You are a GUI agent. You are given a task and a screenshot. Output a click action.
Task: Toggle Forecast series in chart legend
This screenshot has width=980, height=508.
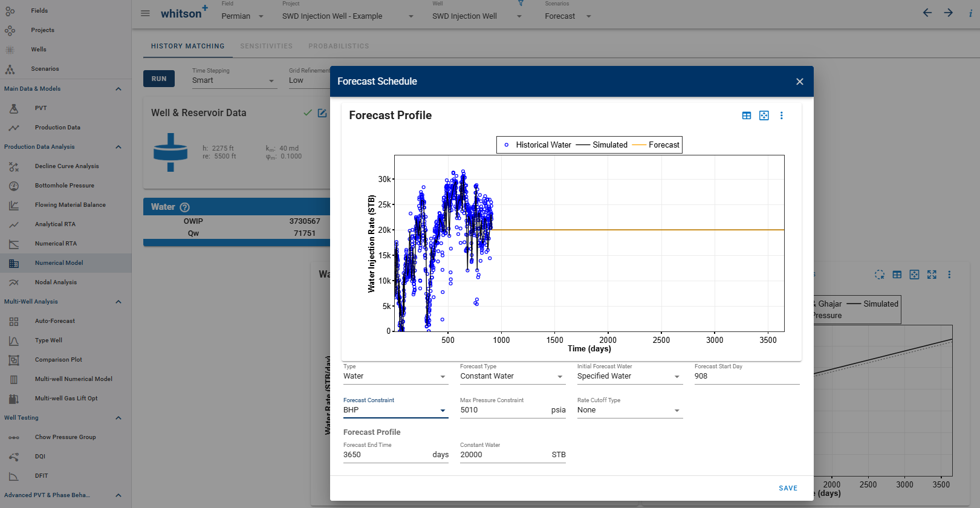click(x=657, y=145)
